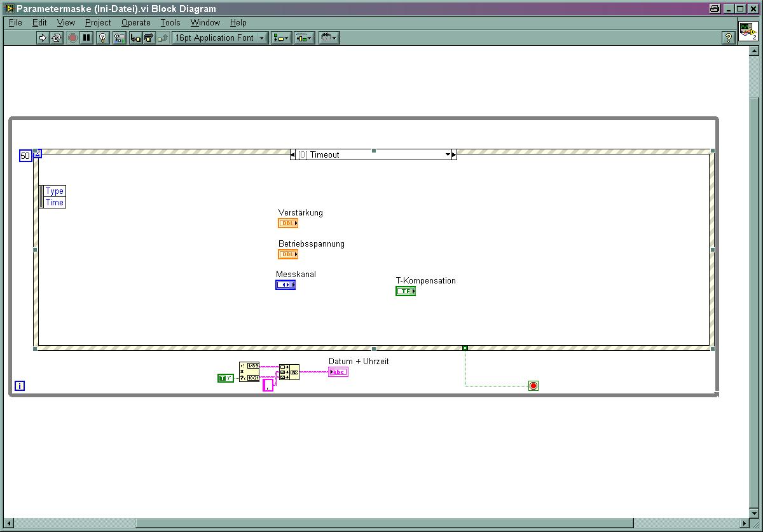Click the scroll up arrow
Image resolution: width=763 pixels, height=532 pixels.
point(754,52)
